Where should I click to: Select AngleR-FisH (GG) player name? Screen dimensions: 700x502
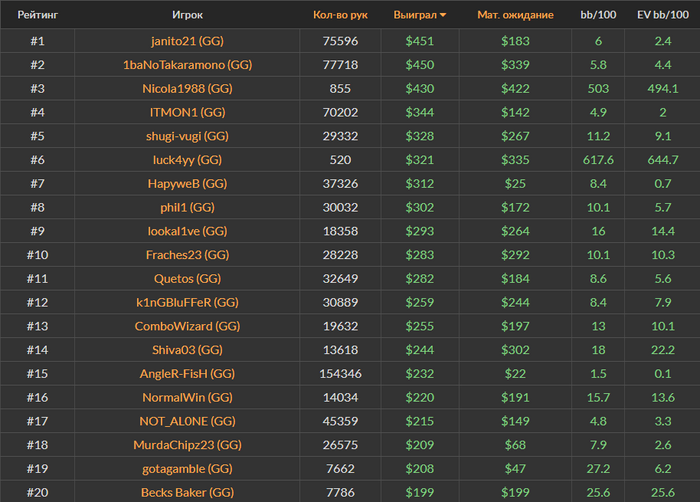point(187,373)
